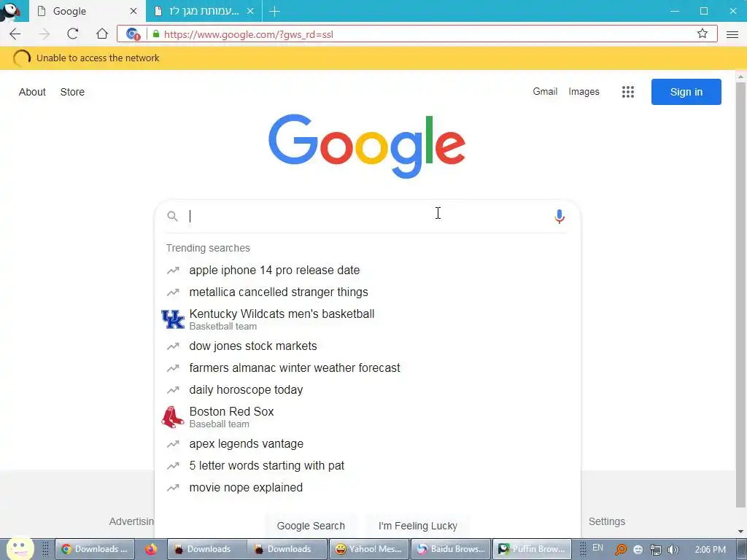Click the round grey tray icon beside the magnifier
The width and height of the screenshot is (747, 560).
point(638,550)
